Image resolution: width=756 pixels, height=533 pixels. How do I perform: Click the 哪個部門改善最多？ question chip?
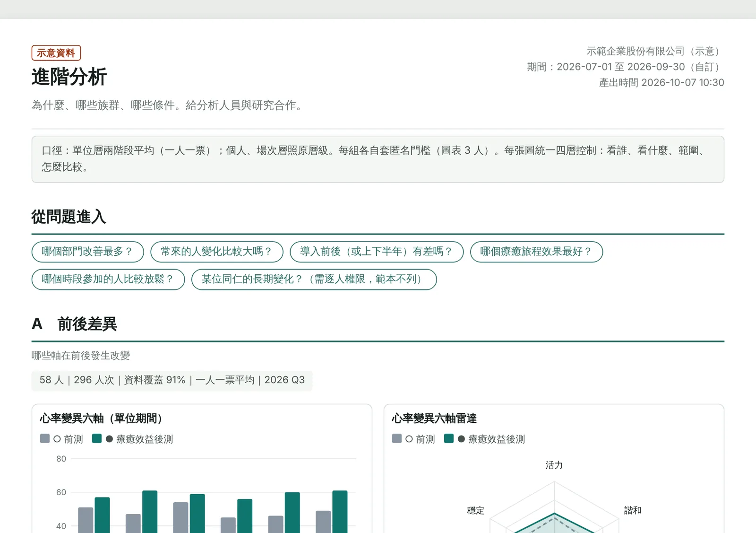[x=87, y=252]
